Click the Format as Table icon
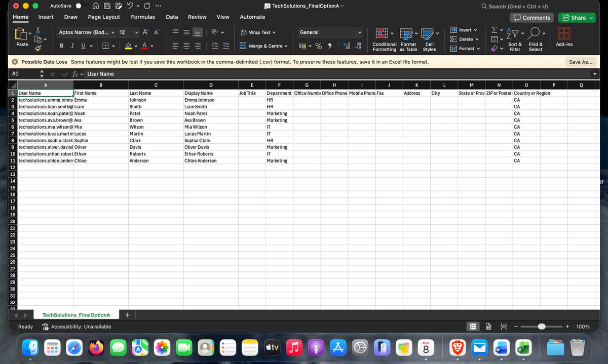This screenshot has height=364, width=608. click(x=406, y=34)
